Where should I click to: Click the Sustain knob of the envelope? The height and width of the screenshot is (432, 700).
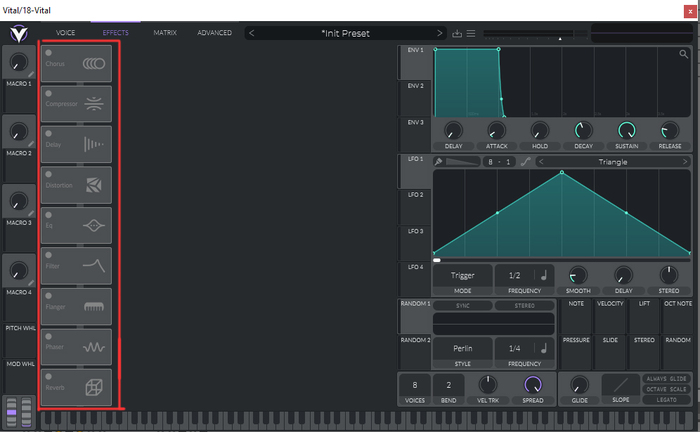(627, 130)
